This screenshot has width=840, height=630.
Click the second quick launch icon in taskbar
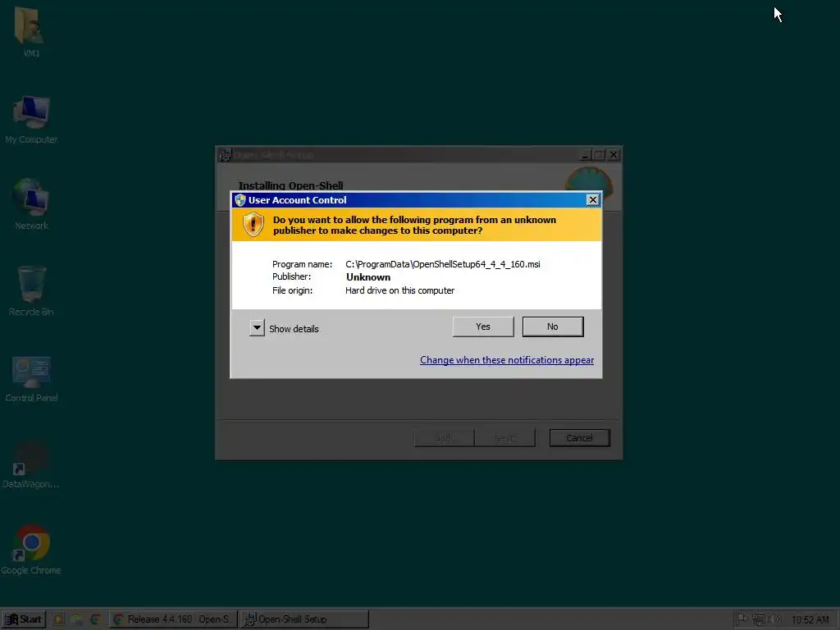pos(76,619)
